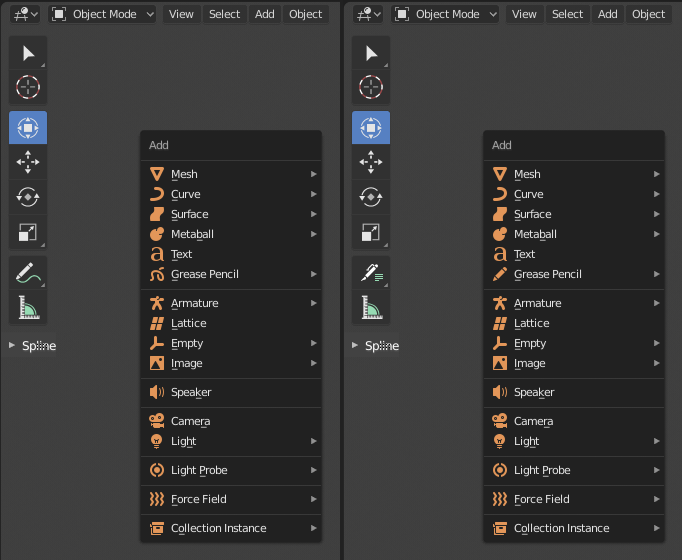Open Grease Pencil submenu in left Add menu

pos(231,274)
